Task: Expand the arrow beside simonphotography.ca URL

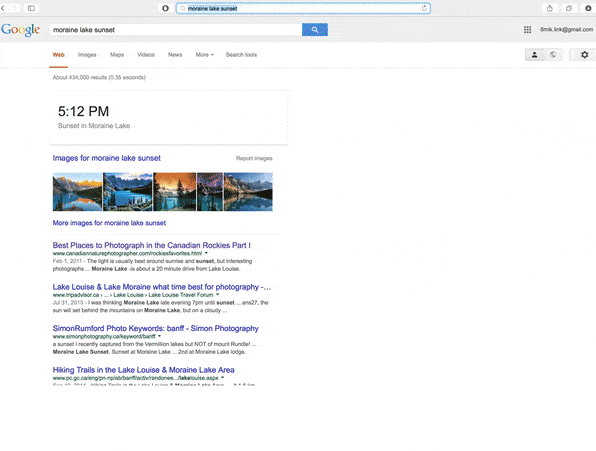Action: (159, 336)
